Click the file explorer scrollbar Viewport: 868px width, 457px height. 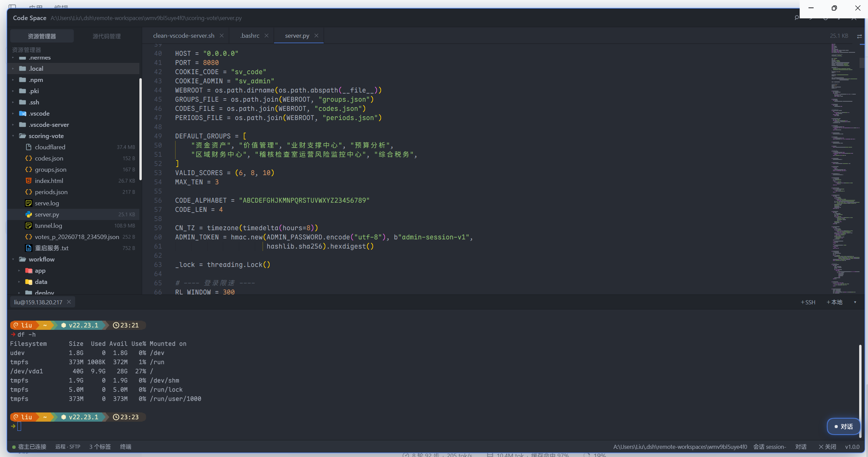click(x=140, y=129)
